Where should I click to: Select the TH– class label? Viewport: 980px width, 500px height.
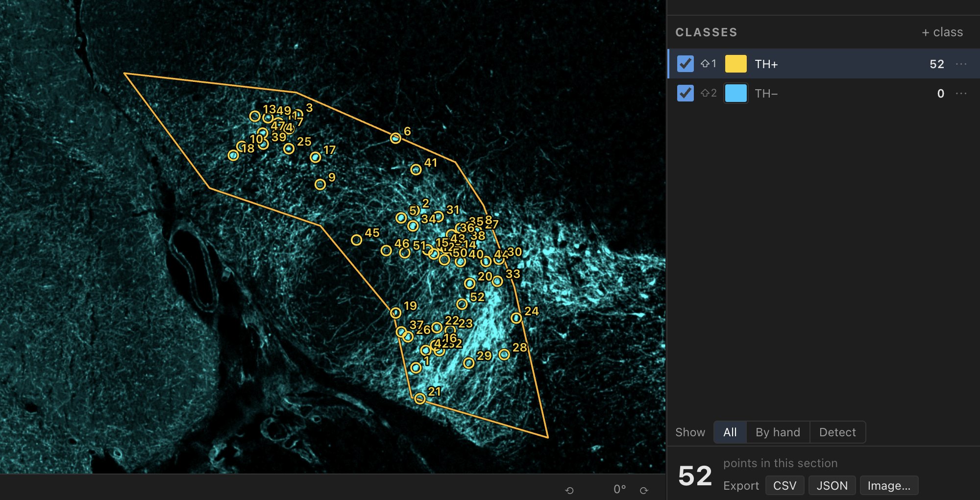766,94
